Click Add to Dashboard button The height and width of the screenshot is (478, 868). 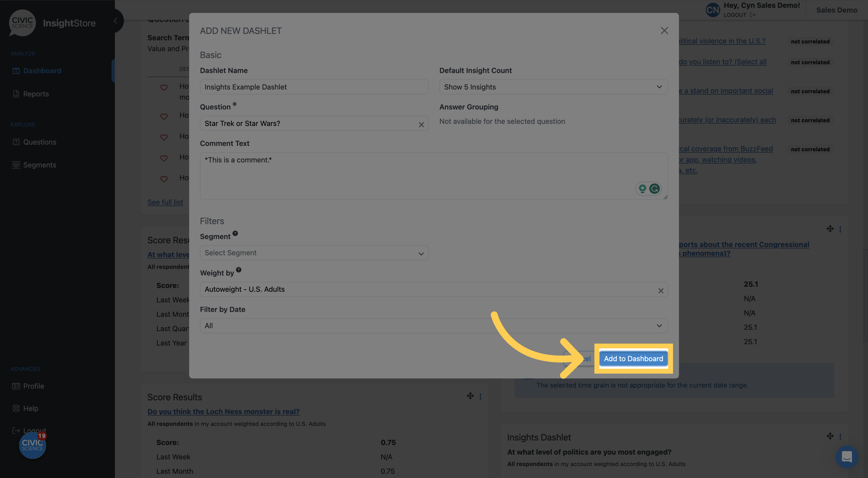tap(633, 358)
